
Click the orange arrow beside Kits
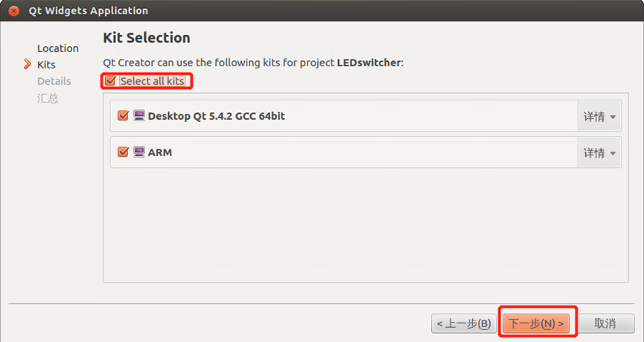(x=28, y=65)
